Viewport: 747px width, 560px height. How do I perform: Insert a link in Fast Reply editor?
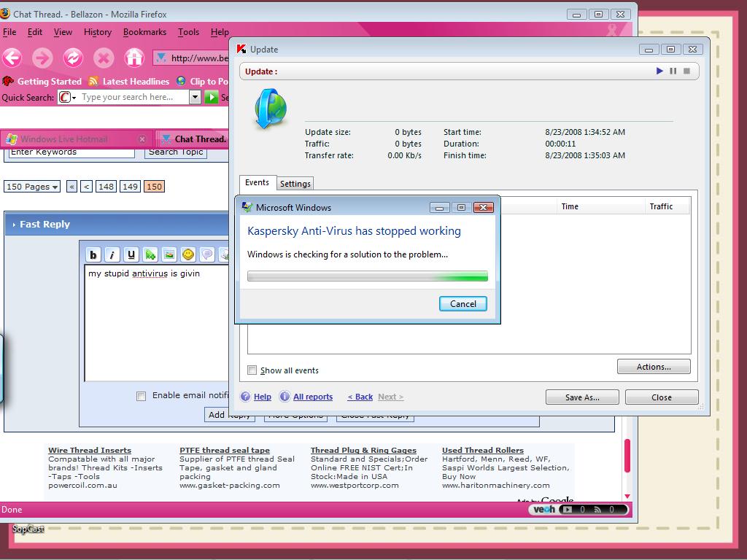pos(150,254)
